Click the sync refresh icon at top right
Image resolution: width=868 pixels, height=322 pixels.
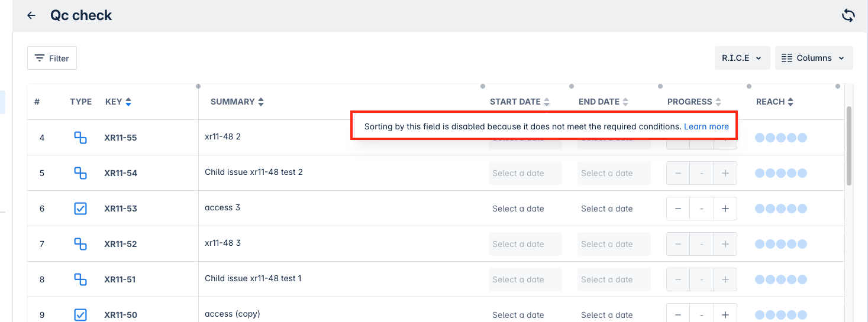848,15
